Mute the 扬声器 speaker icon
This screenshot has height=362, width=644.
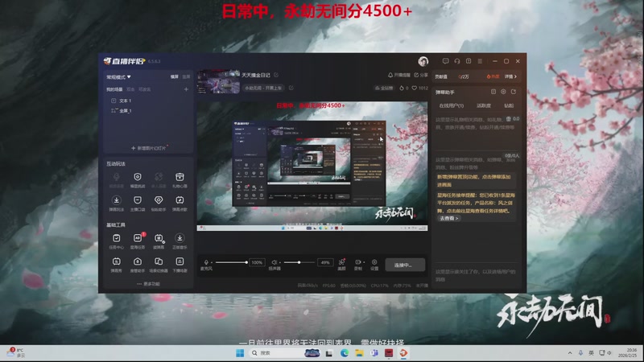pos(274,262)
